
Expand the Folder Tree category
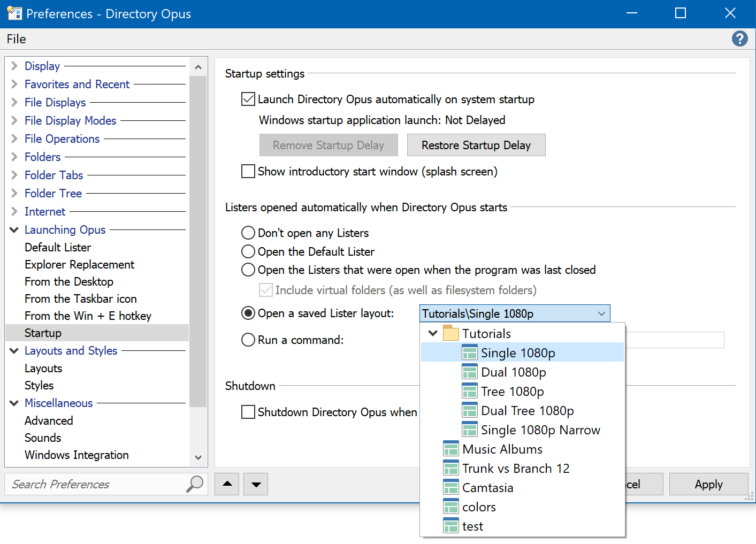coord(14,193)
